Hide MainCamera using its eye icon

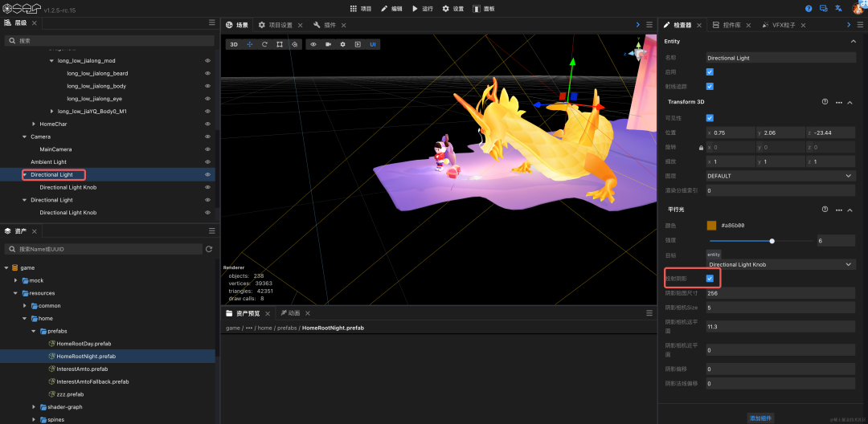[207, 149]
